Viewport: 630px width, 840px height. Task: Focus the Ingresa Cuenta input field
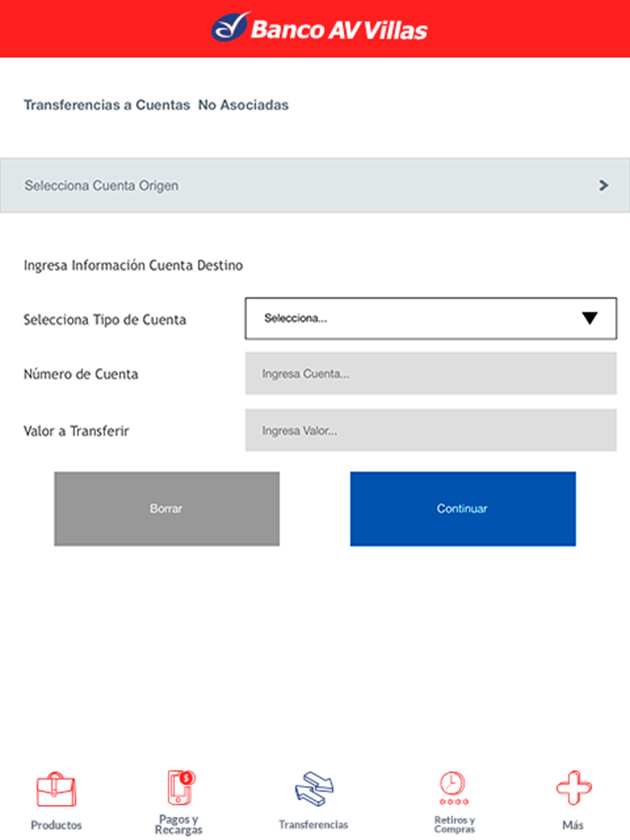(431, 373)
